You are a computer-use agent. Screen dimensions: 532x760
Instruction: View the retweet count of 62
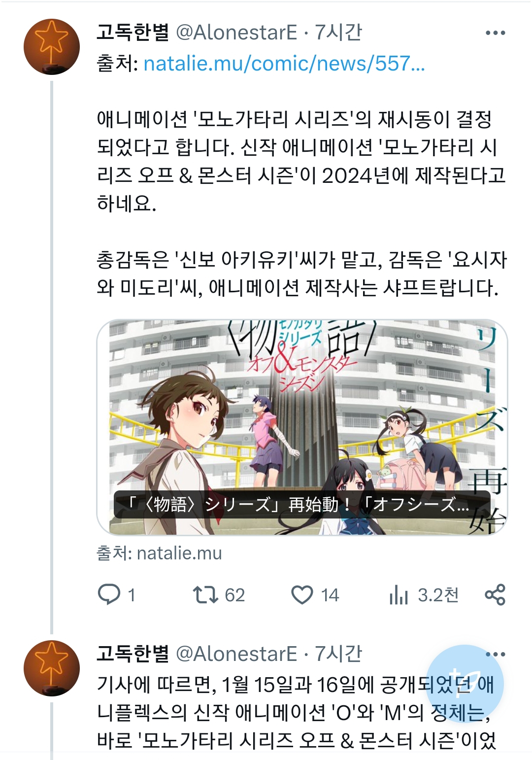coord(234,595)
